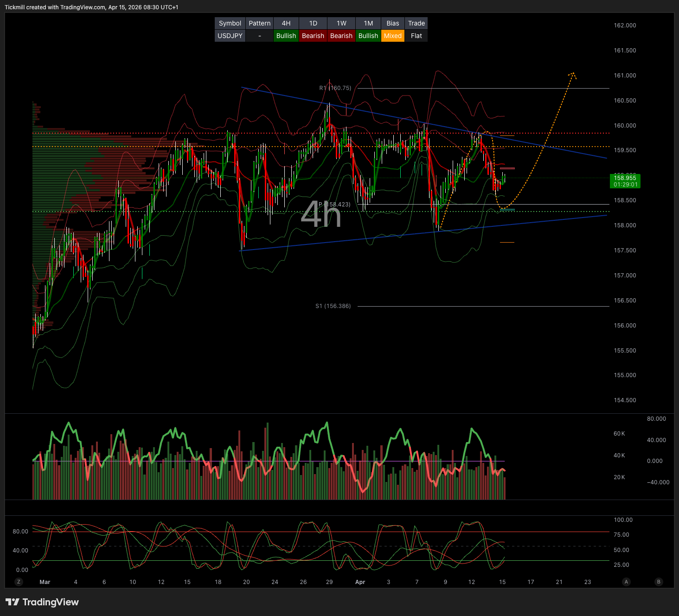The height and width of the screenshot is (616, 679).
Task: Open the USDJPY symbol cell
Action: (230, 36)
